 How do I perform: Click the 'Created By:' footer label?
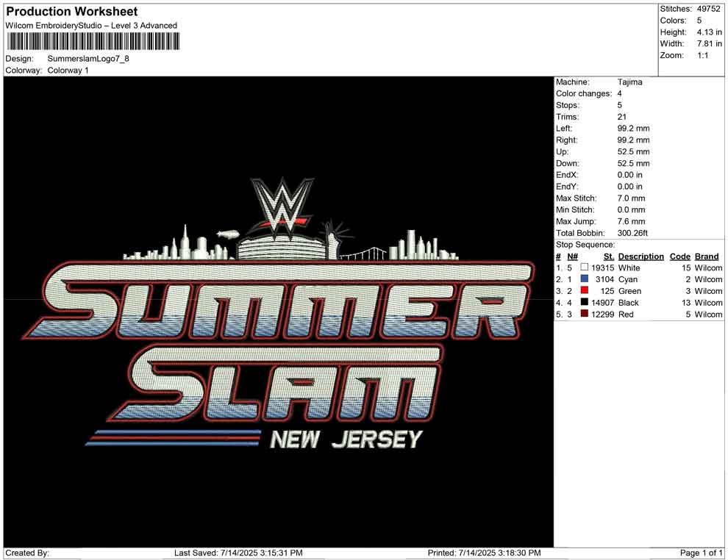[27, 553]
